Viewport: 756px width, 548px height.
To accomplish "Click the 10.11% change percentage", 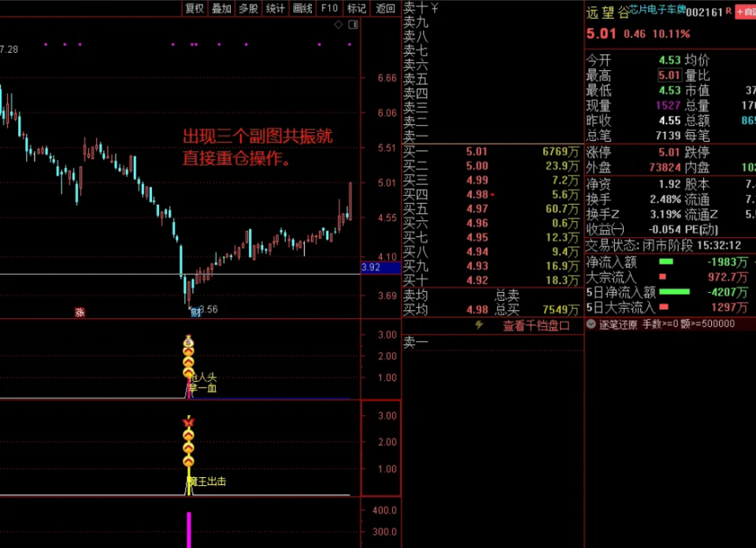I will click(x=671, y=34).
